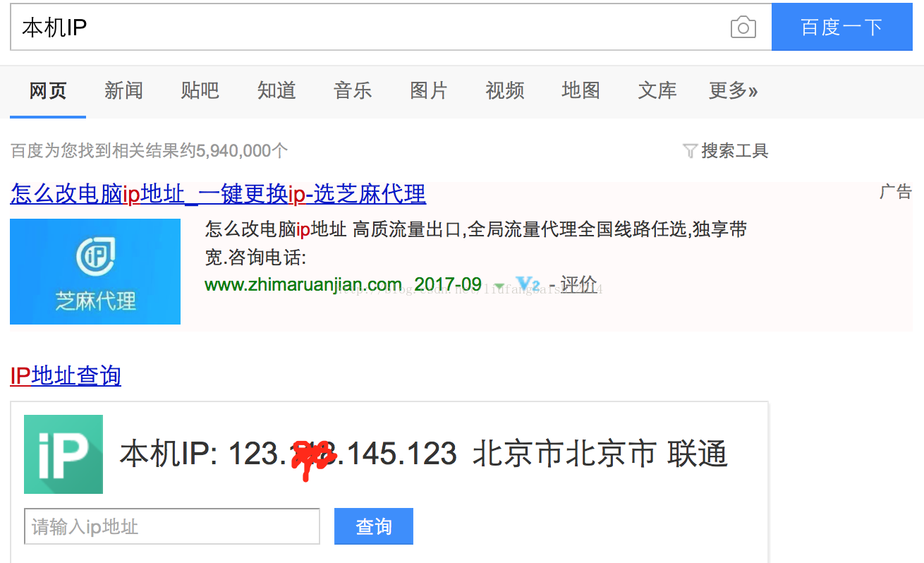The width and height of the screenshot is (924, 563).
Task: Open the IP地址查询 result link
Action: tap(66, 375)
